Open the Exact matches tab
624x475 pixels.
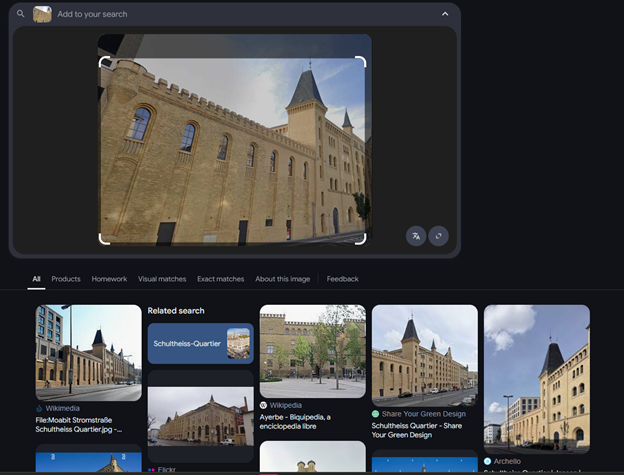point(220,279)
